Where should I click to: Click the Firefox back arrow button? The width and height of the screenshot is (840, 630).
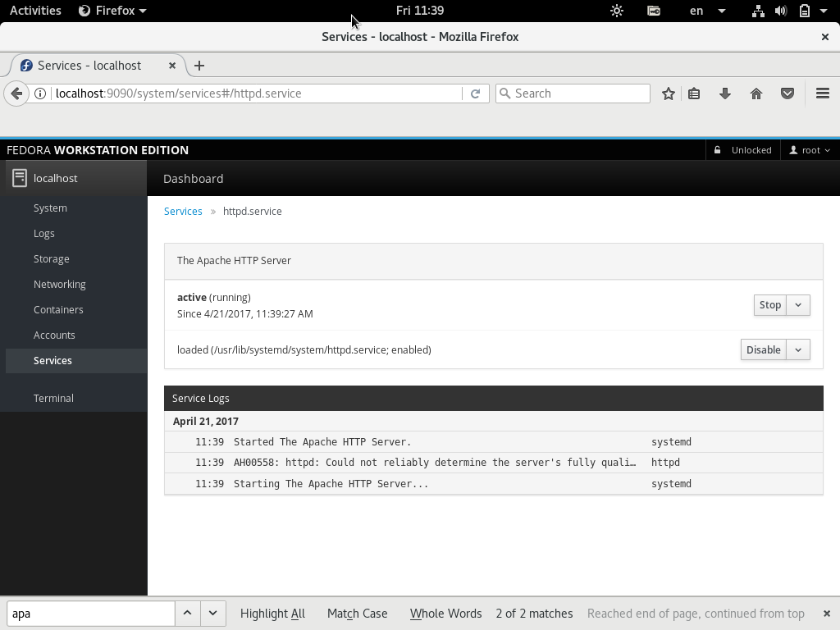pyautogui.click(x=16, y=94)
